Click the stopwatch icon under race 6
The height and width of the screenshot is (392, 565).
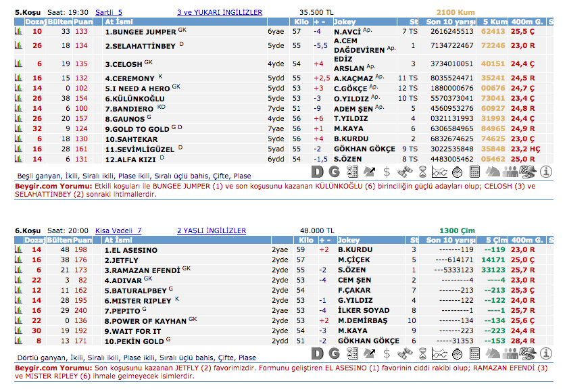[457, 354]
